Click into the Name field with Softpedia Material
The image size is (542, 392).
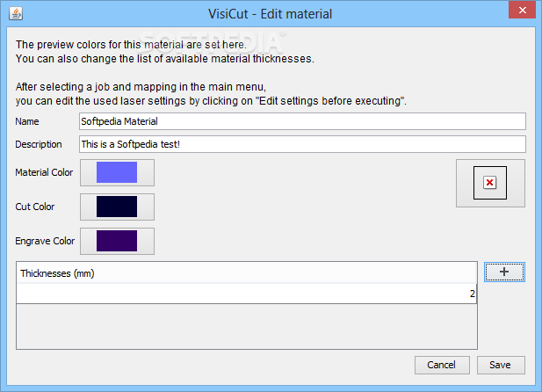[302, 121]
